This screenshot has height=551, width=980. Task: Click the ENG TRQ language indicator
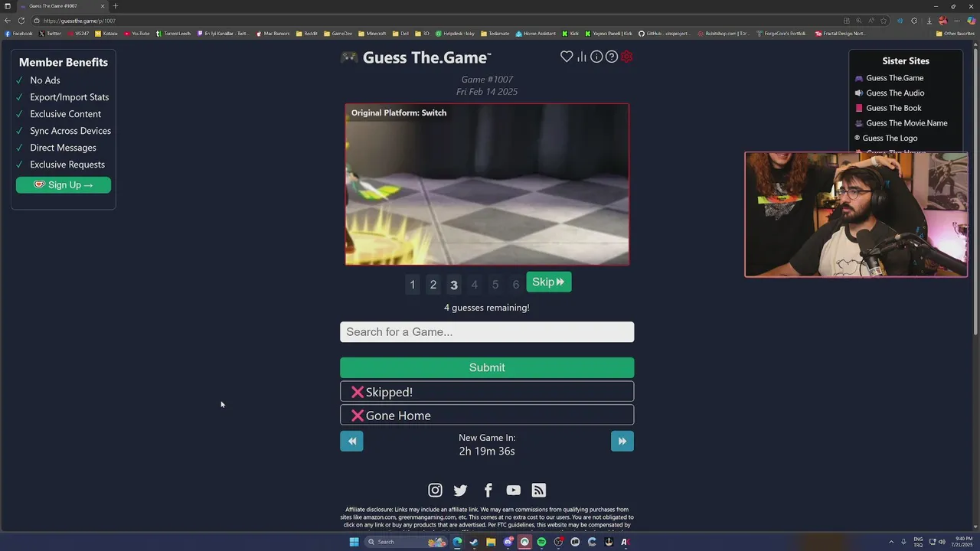[918, 542]
